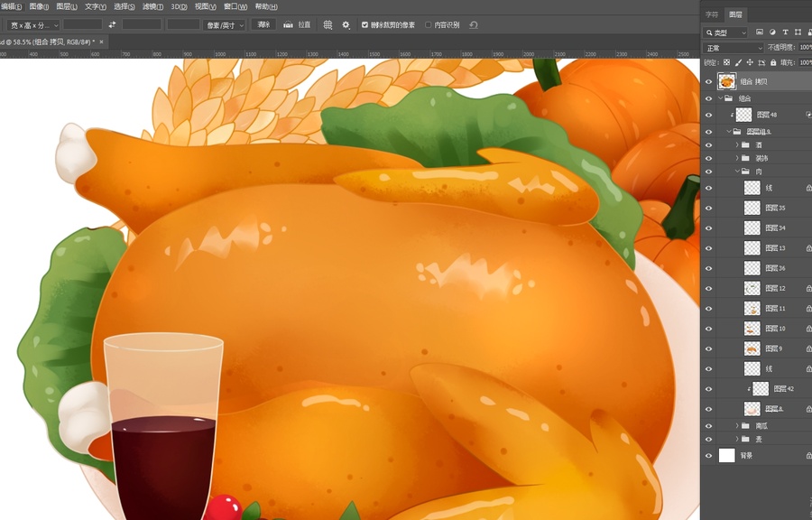The image size is (812, 520).
Task: Expand the 南瓜 group
Action: click(x=737, y=426)
